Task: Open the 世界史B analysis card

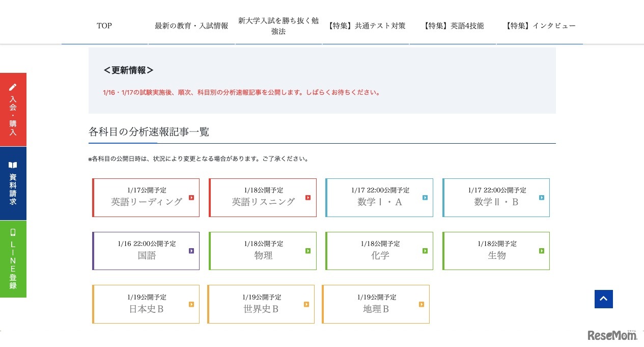Action: (261, 304)
